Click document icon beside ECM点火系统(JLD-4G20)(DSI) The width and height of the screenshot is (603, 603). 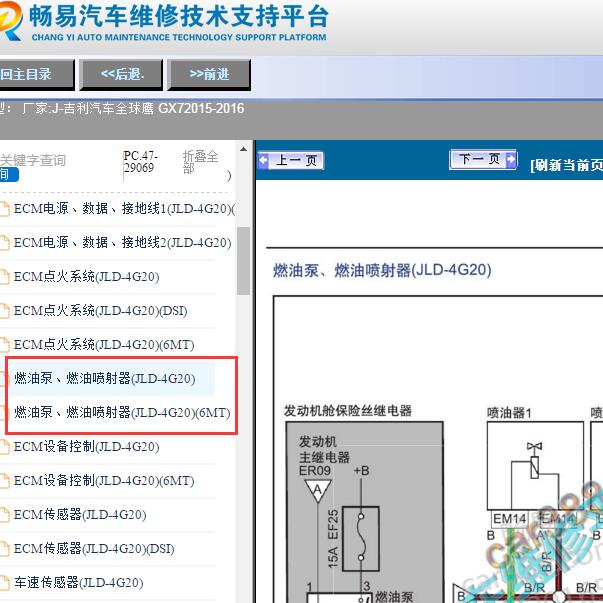[5, 311]
